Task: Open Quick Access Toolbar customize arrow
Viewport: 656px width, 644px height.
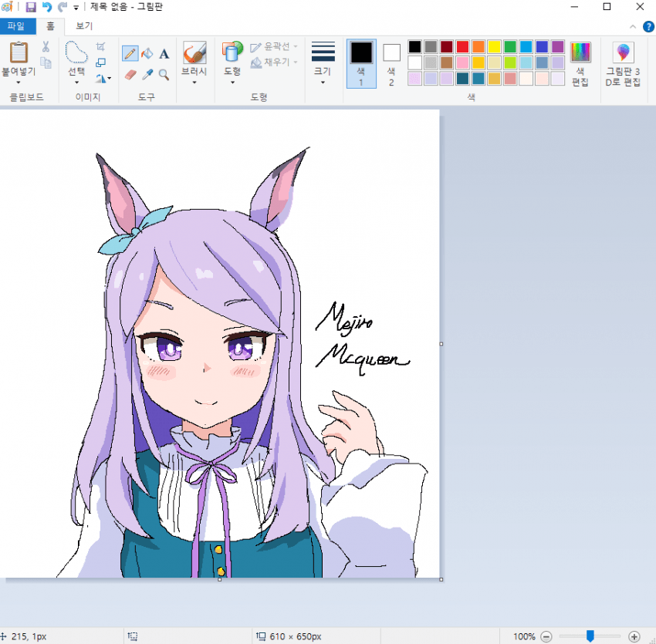Action: pos(76,7)
